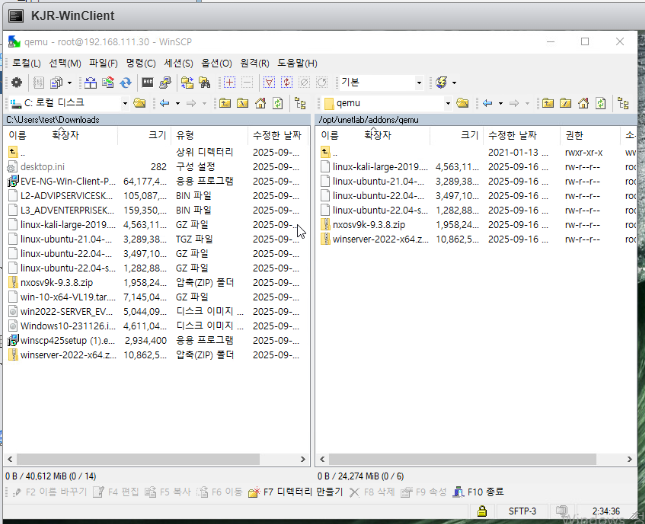Open remote directory folder icon beside qemu
Screen dimensions: 645x524
click(462, 103)
